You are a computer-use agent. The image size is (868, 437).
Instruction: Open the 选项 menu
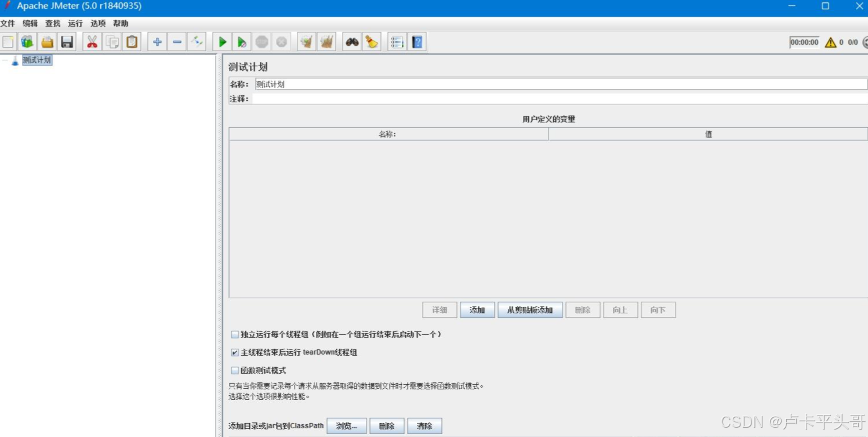98,24
